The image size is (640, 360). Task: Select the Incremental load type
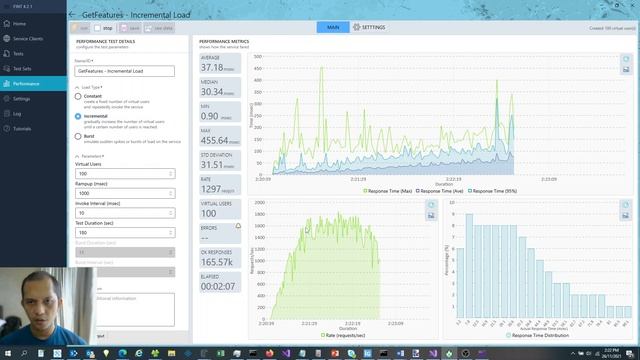(x=78, y=116)
